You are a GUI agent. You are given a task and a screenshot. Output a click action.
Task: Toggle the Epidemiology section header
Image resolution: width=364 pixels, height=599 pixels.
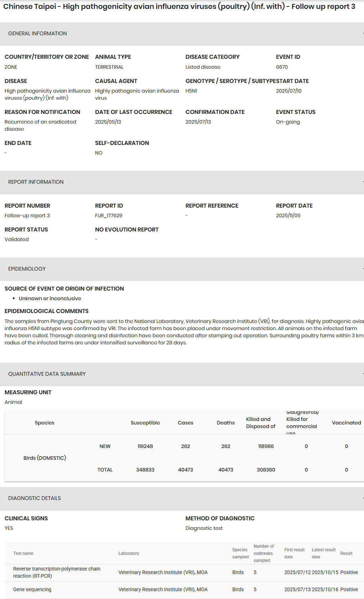tap(181, 269)
